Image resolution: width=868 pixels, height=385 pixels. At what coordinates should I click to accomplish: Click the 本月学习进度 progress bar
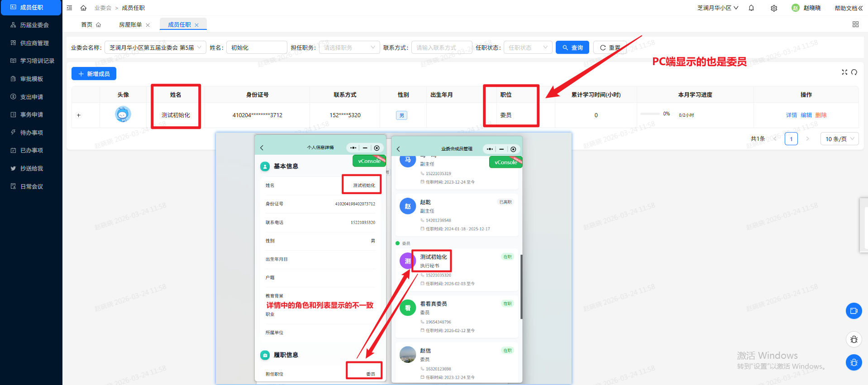point(650,114)
